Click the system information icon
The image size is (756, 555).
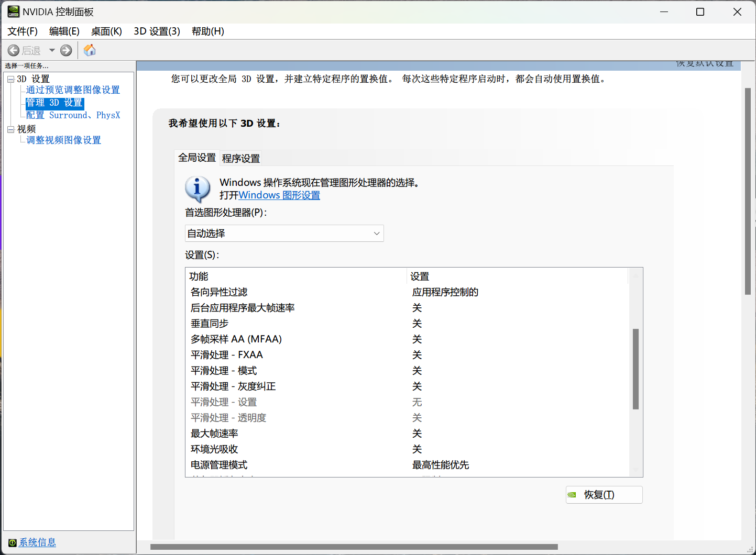coord(12,543)
